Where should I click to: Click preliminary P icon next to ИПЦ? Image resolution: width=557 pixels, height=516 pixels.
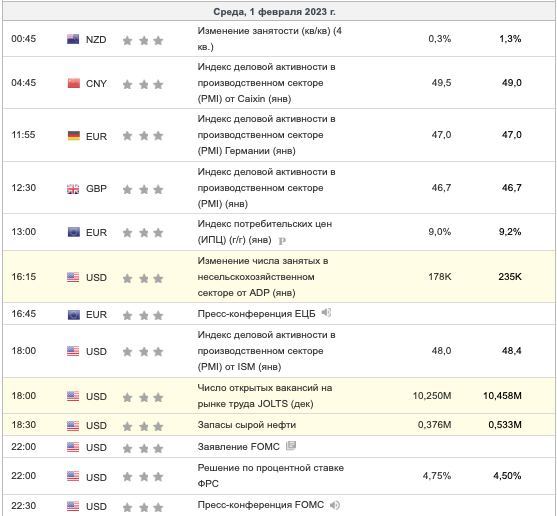click(282, 241)
